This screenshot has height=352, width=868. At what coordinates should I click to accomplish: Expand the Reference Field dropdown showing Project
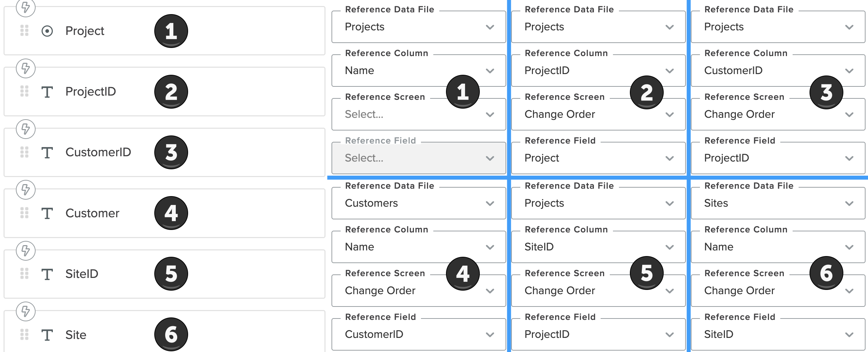pyautogui.click(x=598, y=158)
